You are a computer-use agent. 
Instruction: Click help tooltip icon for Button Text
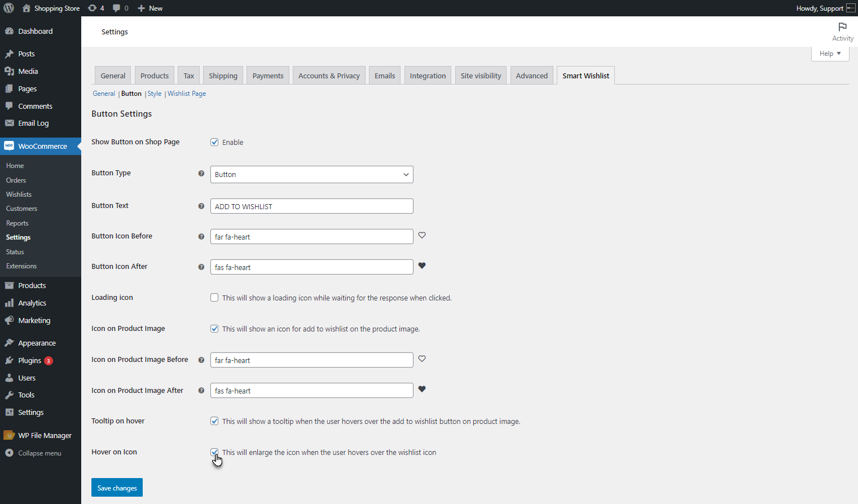201,206
